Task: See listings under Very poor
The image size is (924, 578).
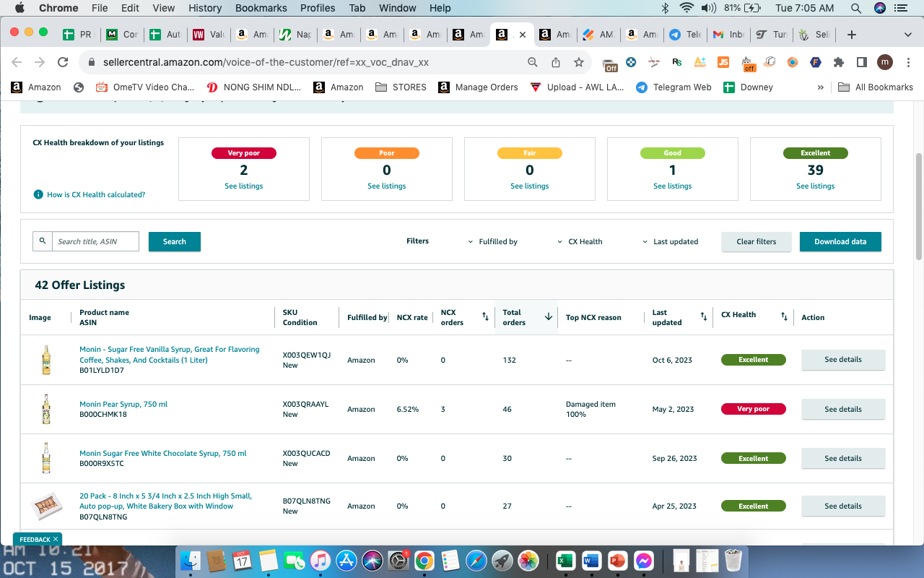Action: pyautogui.click(x=244, y=186)
